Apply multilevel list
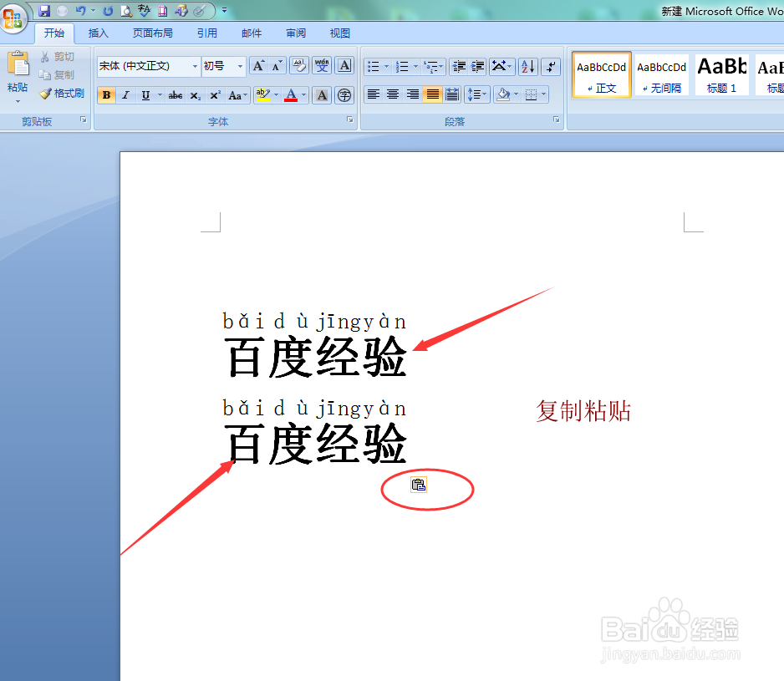This screenshot has height=681, width=784. pos(430,67)
